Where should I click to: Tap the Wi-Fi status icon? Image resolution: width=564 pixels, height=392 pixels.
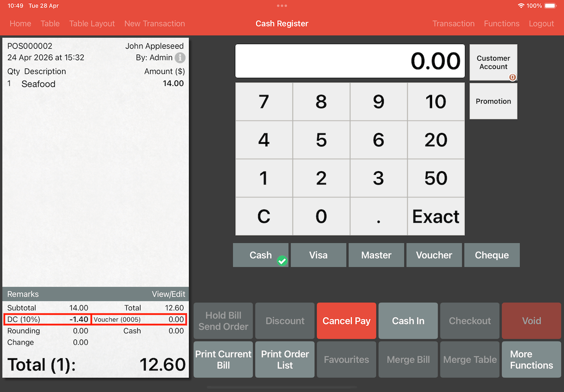521,6
